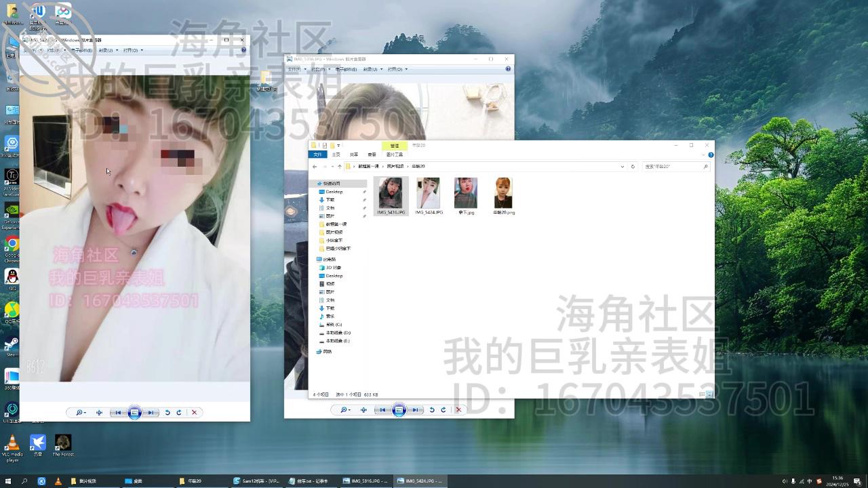Refresh the 年龄20 folder view

click(631, 166)
